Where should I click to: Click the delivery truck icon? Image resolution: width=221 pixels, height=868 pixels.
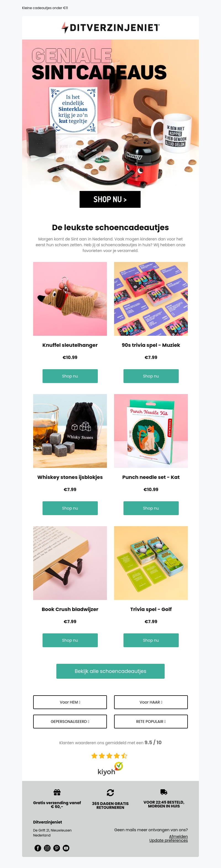click(164, 792)
